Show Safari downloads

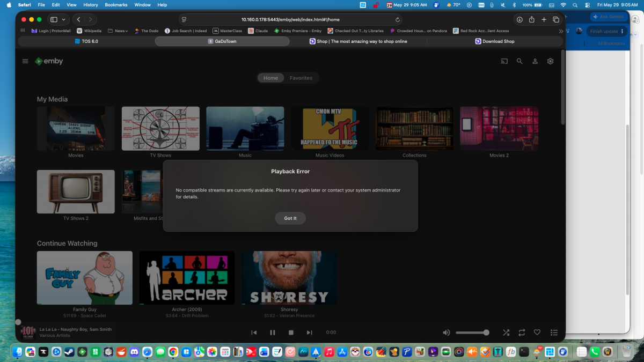(519, 19)
